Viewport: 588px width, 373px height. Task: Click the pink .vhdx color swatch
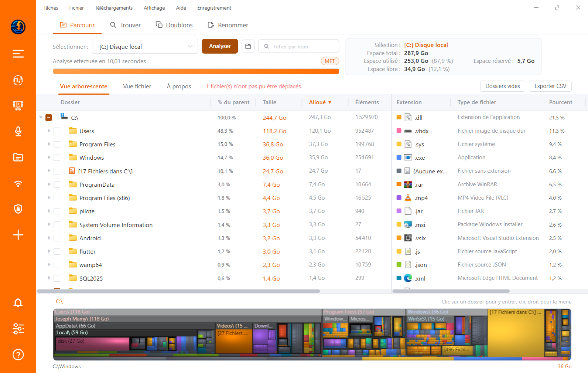click(x=399, y=131)
